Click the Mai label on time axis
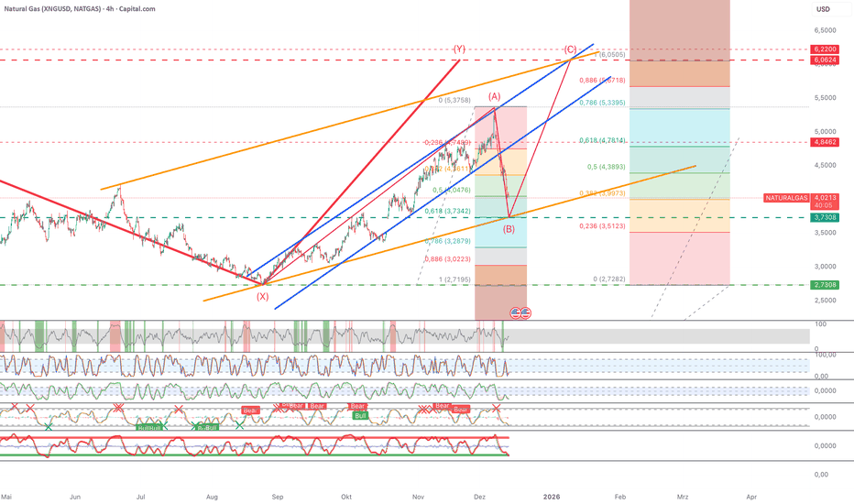Screen dimensions: 854x504 click(x=6, y=497)
